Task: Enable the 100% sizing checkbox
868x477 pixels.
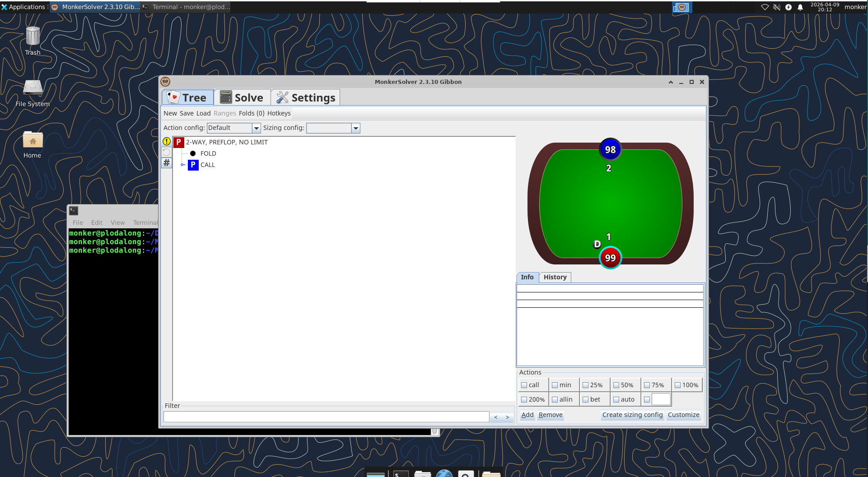Action: [677, 385]
